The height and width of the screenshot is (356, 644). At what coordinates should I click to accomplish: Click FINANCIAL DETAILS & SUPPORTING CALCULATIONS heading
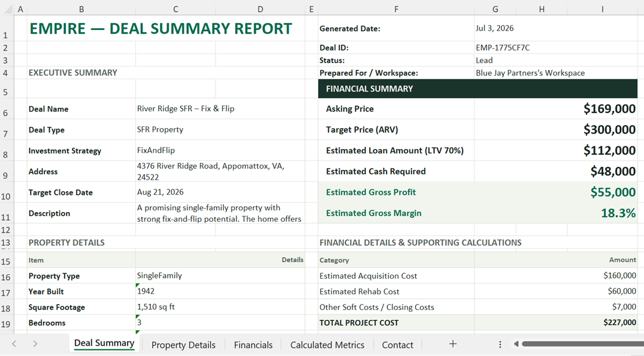pyautogui.click(x=421, y=243)
